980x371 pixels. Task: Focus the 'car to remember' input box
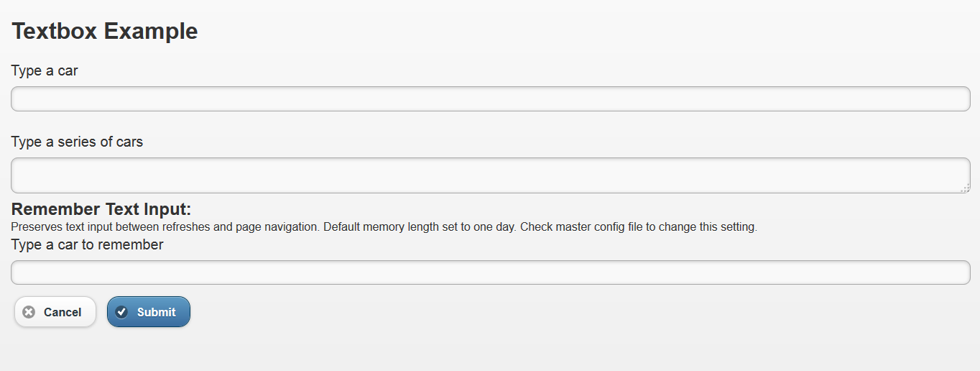click(490, 272)
